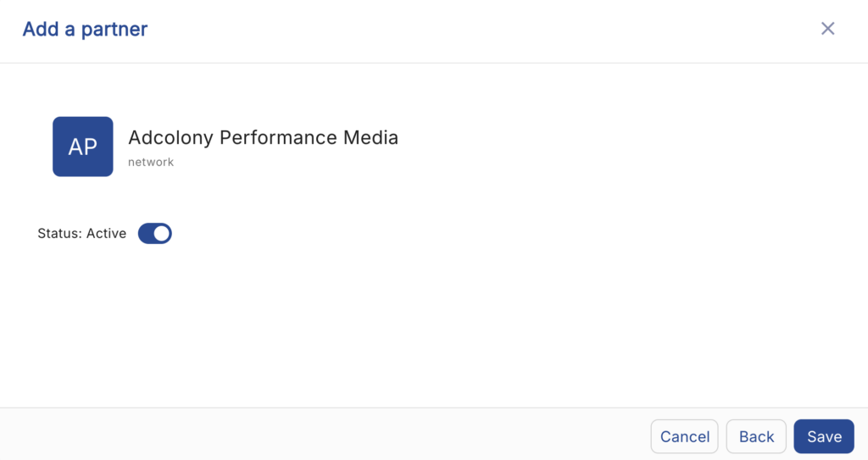The height and width of the screenshot is (460, 868).
Task: Close the Add a partner dialog
Action: 828,29
